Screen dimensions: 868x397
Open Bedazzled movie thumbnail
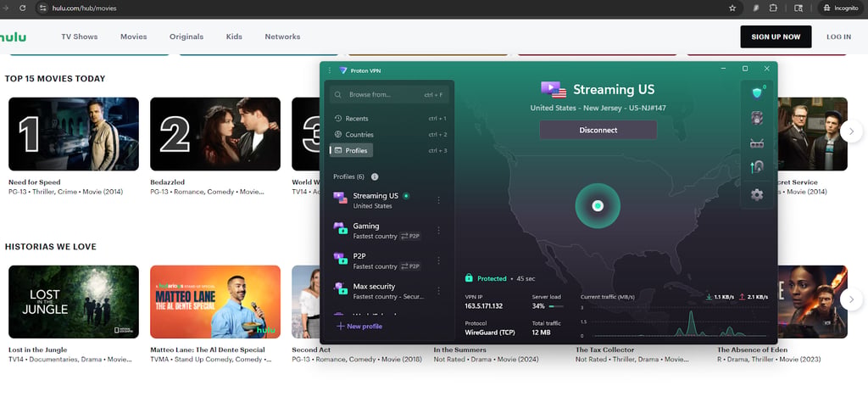pyautogui.click(x=215, y=134)
